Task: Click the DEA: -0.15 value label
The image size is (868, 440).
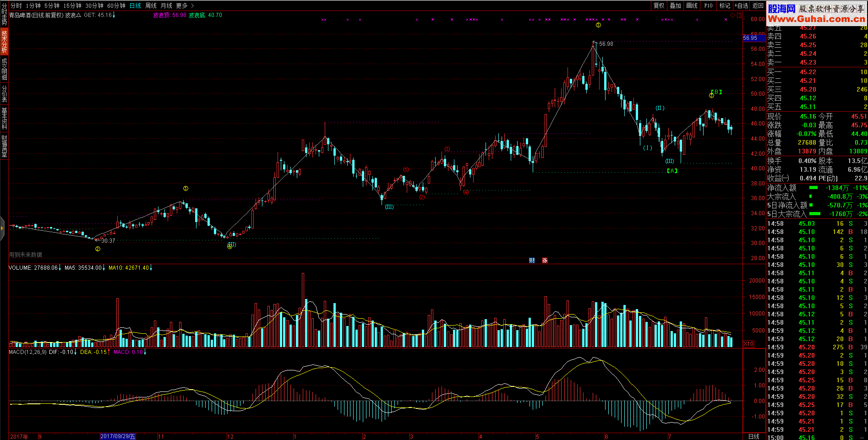Action: coord(93,352)
